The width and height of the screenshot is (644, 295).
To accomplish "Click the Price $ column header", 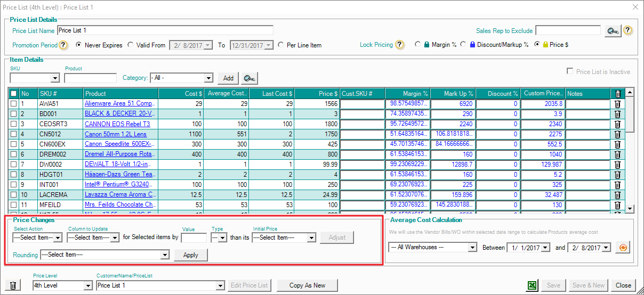I will click(x=318, y=94).
